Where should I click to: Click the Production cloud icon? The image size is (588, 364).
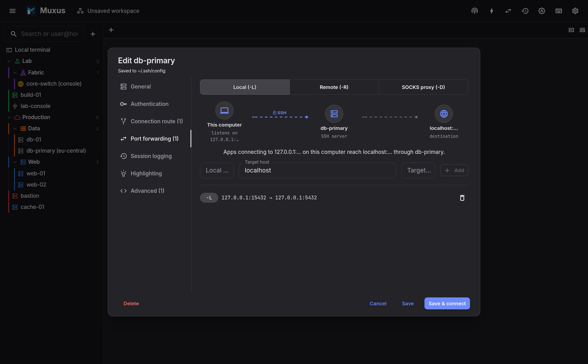click(x=17, y=117)
